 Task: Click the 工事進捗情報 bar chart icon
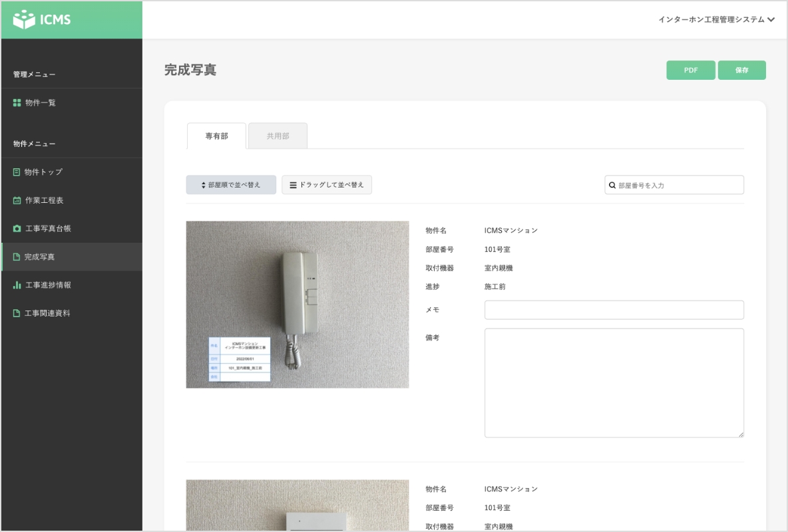pos(17,285)
